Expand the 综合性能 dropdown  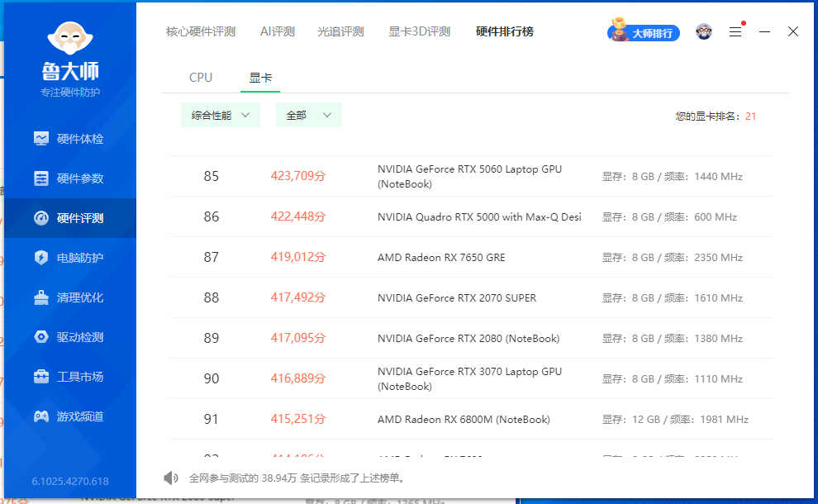click(x=220, y=116)
